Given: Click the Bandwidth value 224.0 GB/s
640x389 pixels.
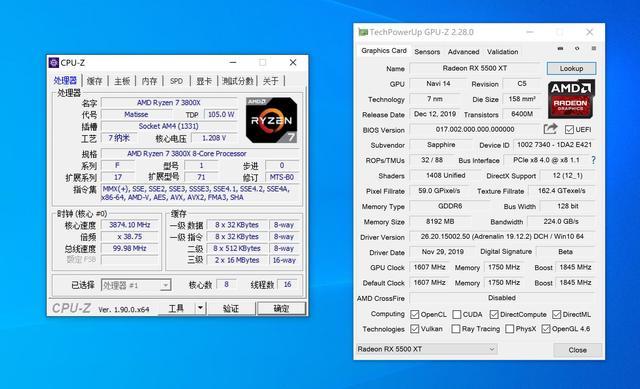Looking at the screenshot, I should (561, 222).
